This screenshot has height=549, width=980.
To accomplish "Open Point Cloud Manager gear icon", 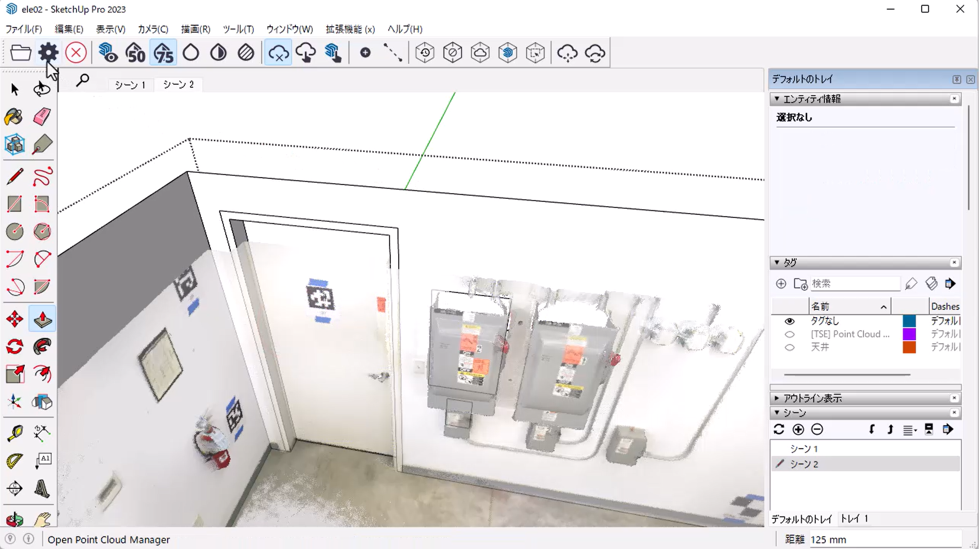I will [48, 53].
